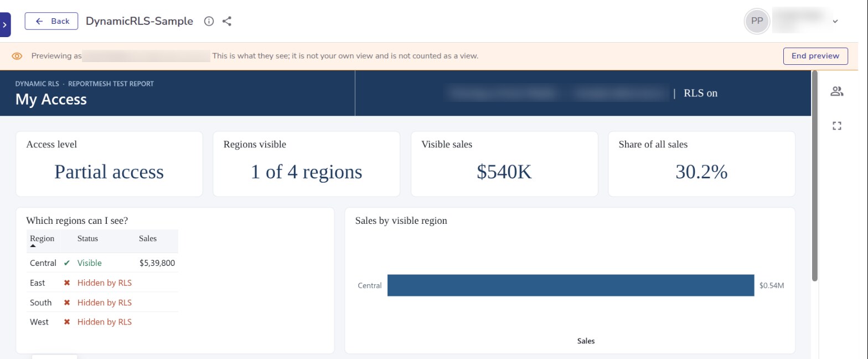The width and height of the screenshot is (868, 359).
Task: Click the End preview button
Action: click(x=815, y=56)
